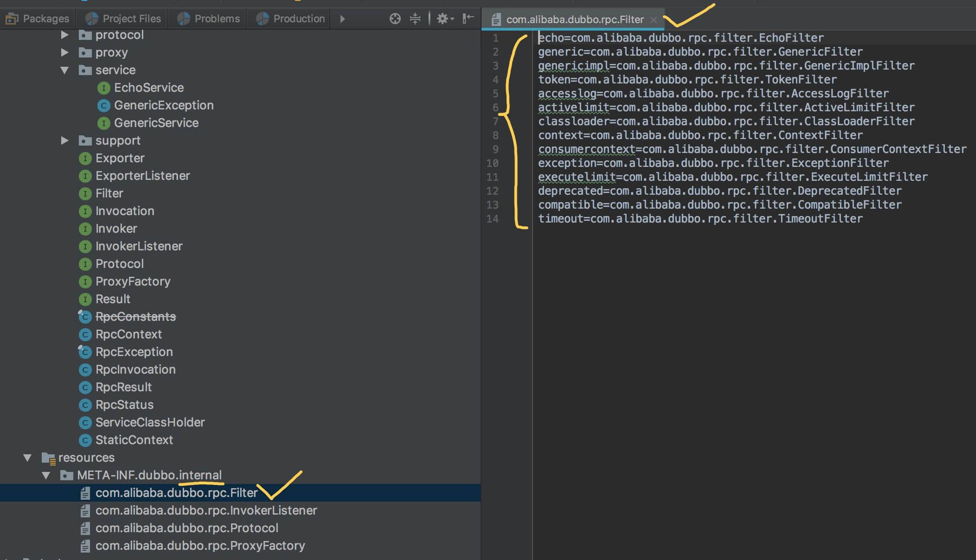Click the EchoService interface icon
976x560 pixels.
pos(103,88)
